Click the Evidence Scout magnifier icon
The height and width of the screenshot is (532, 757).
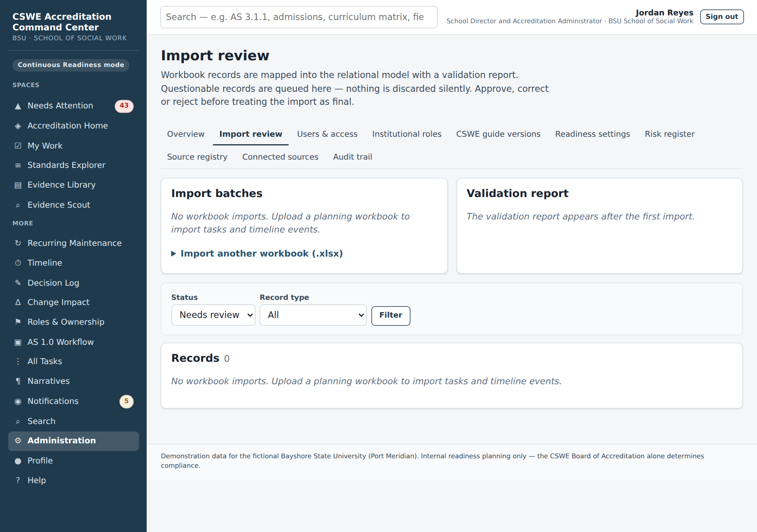18,205
